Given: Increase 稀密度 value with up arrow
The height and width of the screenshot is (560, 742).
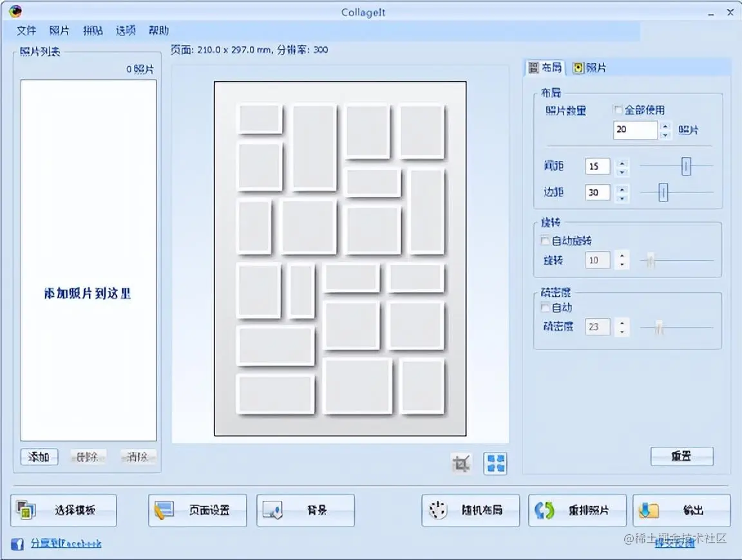Looking at the screenshot, I should pyautogui.click(x=622, y=323).
